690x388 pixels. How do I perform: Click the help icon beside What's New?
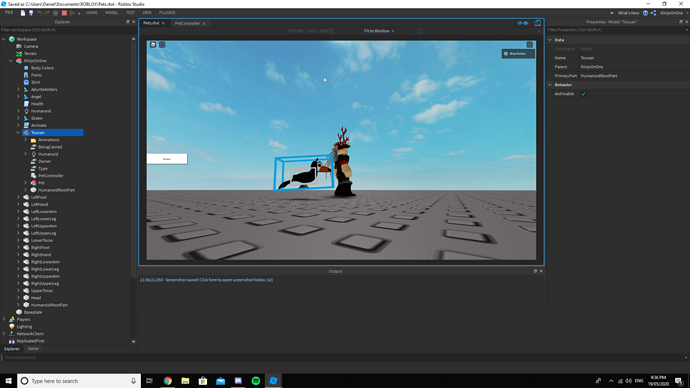645,13
